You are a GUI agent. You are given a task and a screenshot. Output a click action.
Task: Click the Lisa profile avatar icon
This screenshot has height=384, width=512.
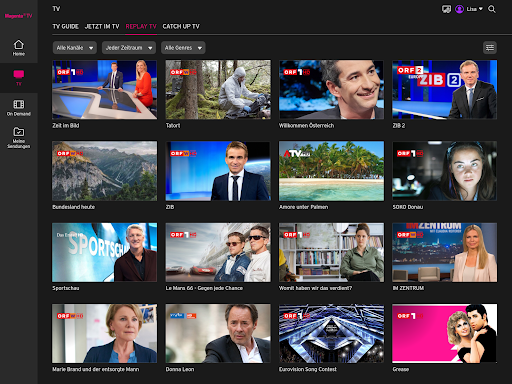click(x=459, y=9)
